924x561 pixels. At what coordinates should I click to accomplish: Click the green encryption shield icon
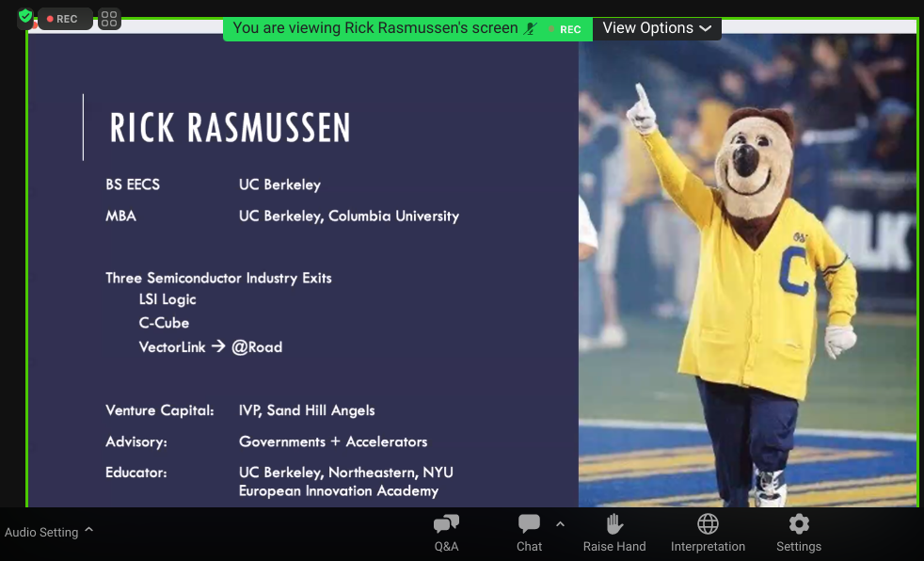coord(25,17)
